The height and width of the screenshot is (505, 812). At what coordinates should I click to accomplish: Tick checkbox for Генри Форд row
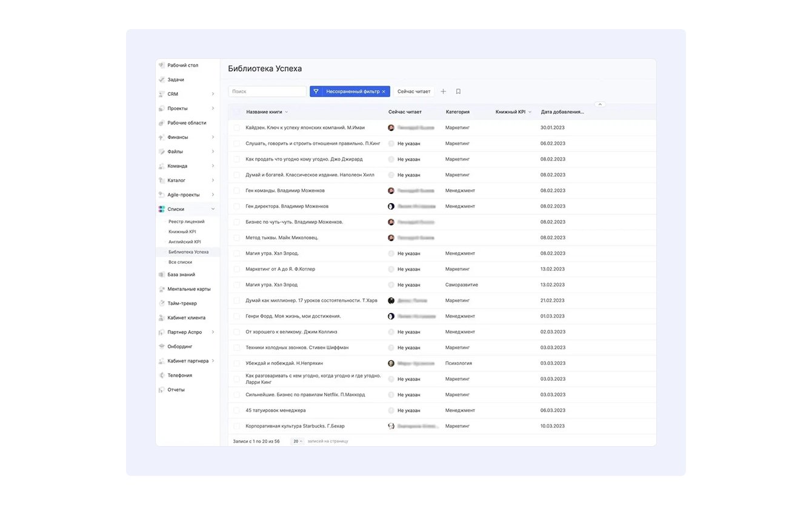pos(236,316)
